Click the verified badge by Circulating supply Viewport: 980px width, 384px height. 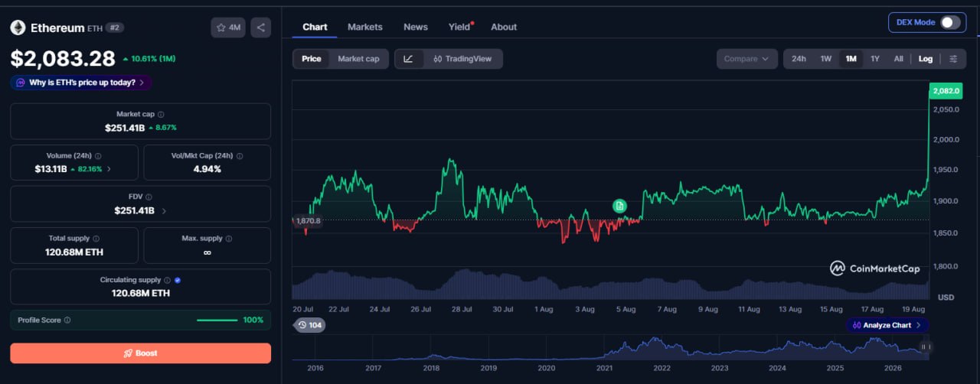click(178, 280)
